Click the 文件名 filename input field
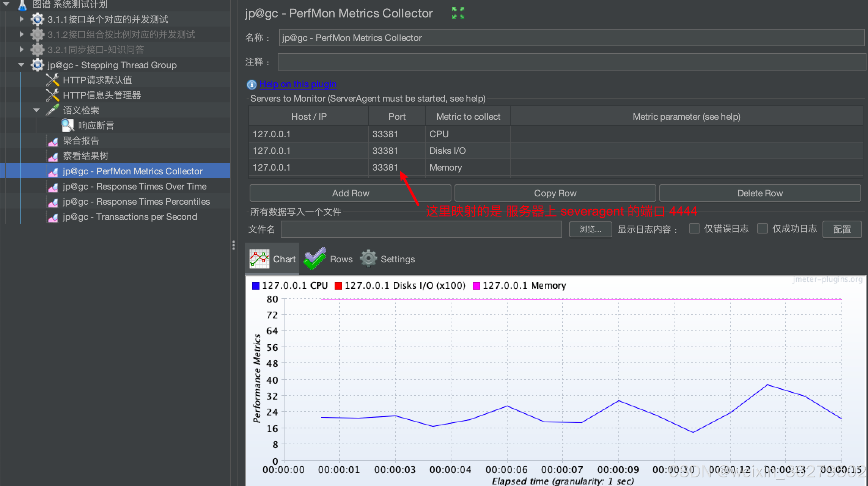 click(x=421, y=229)
